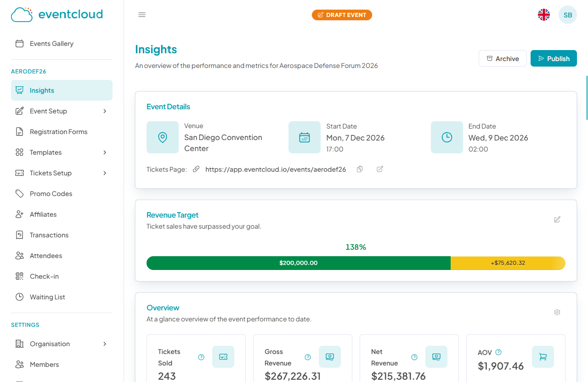This screenshot has width=588, height=382.
Task: Expand the Tickets Setup submenu
Action: [x=105, y=173]
